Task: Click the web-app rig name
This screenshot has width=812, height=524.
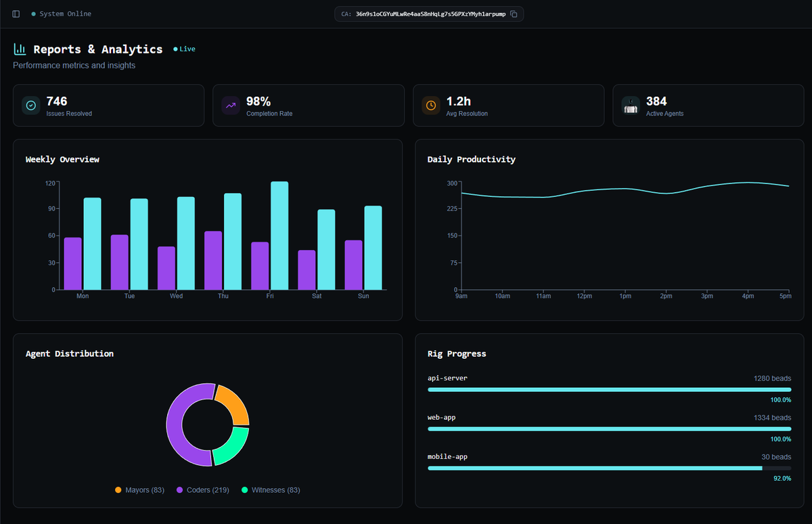Action: click(442, 417)
